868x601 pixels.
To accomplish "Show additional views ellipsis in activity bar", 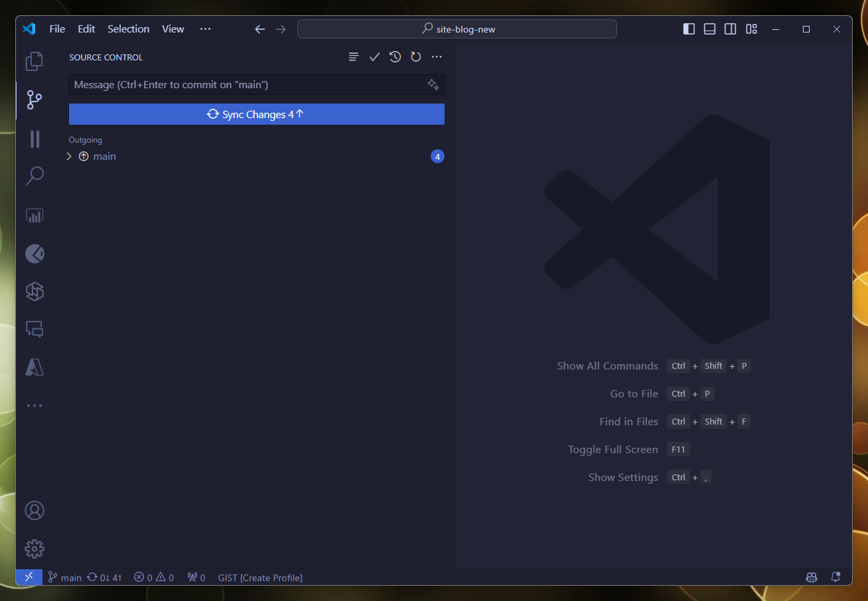I will [x=35, y=405].
